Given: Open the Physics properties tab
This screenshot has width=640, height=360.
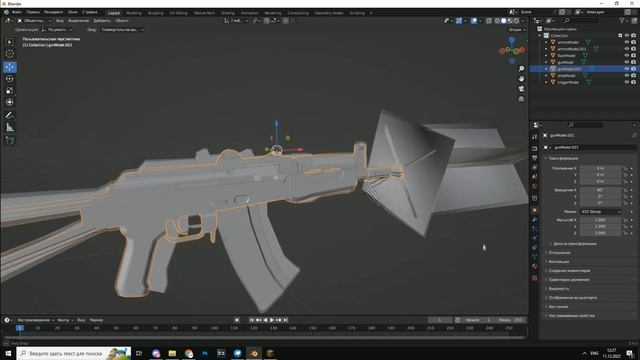Looking at the screenshot, I should tap(535, 238).
